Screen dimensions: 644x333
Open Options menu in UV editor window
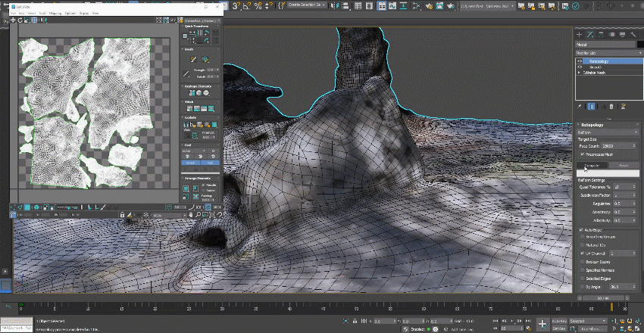(x=70, y=13)
